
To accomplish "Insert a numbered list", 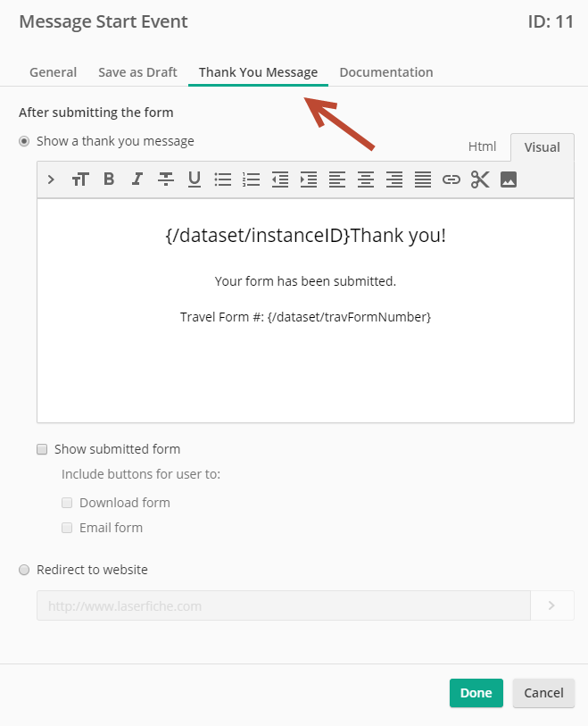I will tap(252, 179).
